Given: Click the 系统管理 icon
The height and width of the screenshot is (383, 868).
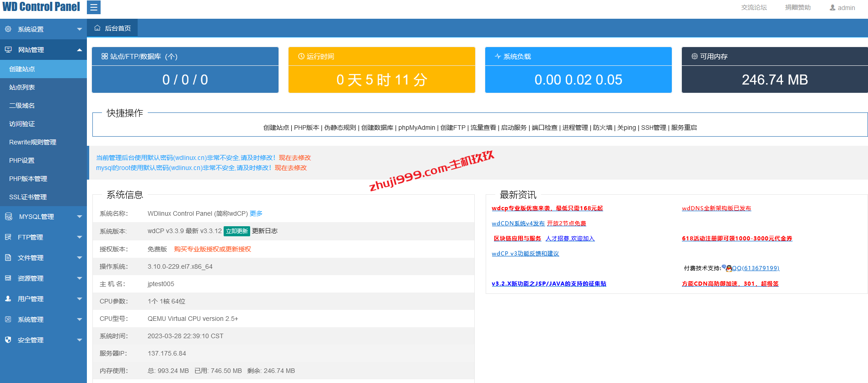Looking at the screenshot, I should pyautogui.click(x=8, y=319).
